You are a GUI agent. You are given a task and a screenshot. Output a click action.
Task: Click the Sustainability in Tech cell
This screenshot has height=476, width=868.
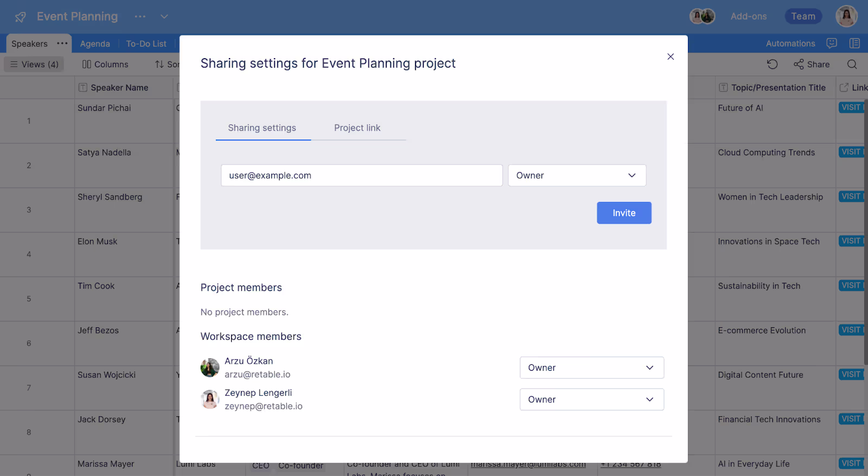(775, 299)
